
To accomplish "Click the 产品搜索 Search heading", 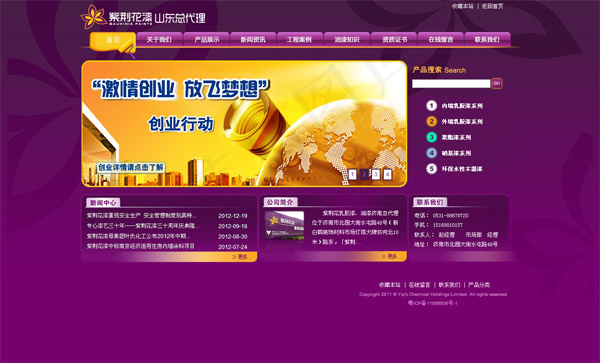I will pos(439,70).
